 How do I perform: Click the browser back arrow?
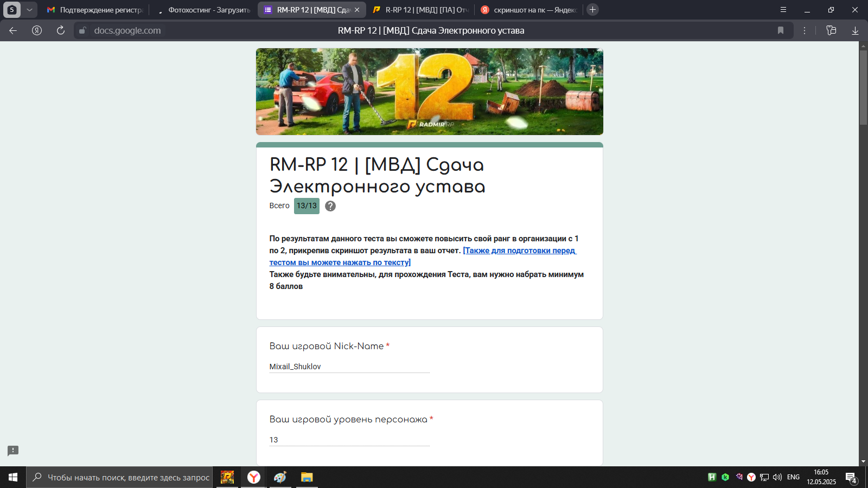click(x=13, y=30)
